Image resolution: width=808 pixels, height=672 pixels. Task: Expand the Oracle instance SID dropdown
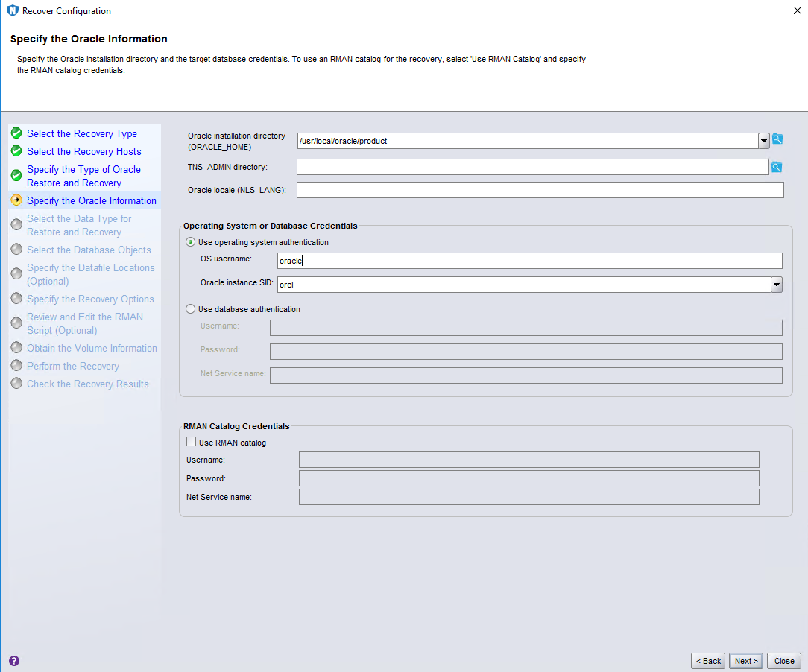776,284
